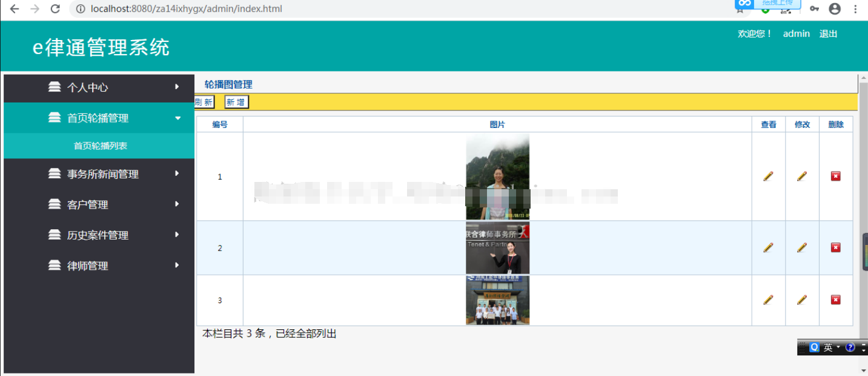Select the 首页轮播管理 menu
The width and height of the screenshot is (868, 376).
tap(99, 118)
